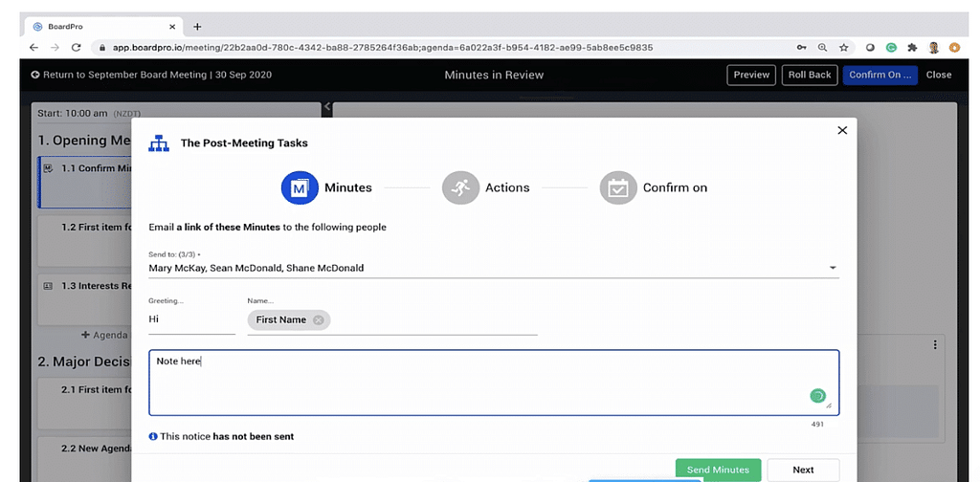Image resolution: width=980 pixels, height=482 pixels.
Task: Click the zoom magnifier icon in address bar
Action: point(822,47)
